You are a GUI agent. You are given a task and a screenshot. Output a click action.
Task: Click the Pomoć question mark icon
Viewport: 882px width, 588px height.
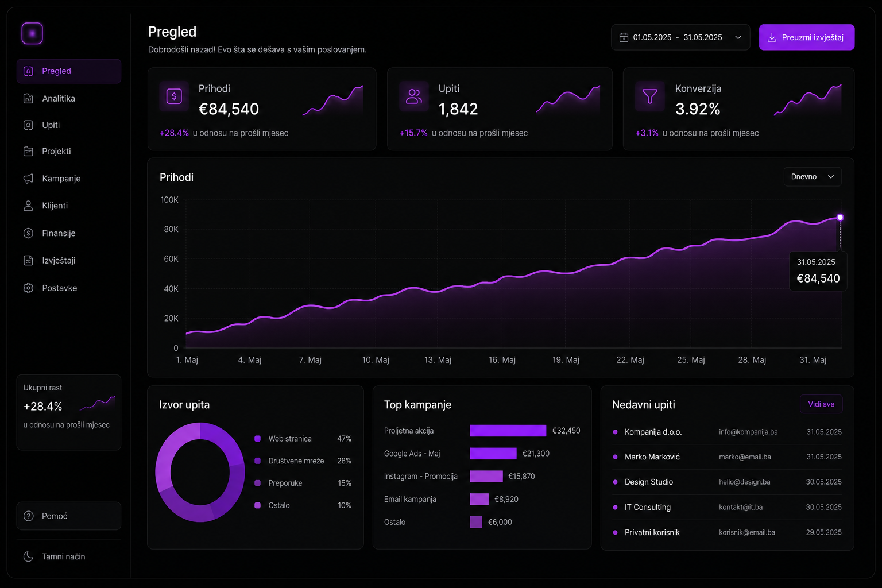coord(28,516)
